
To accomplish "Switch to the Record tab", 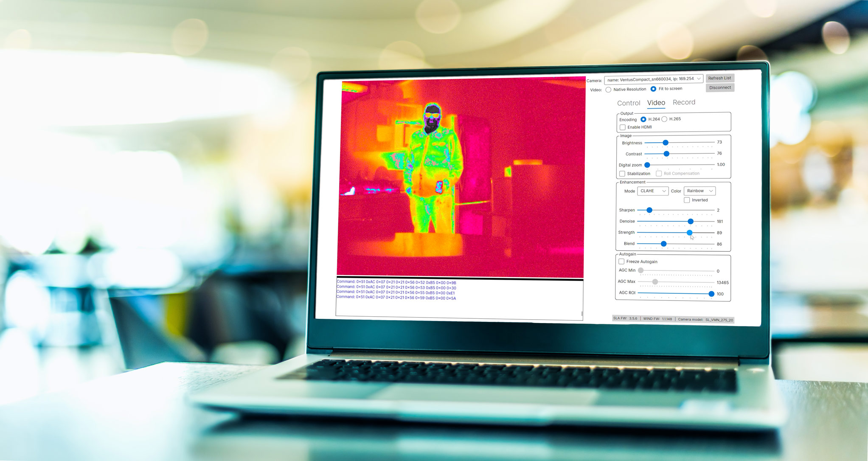I will coord(684,102).
